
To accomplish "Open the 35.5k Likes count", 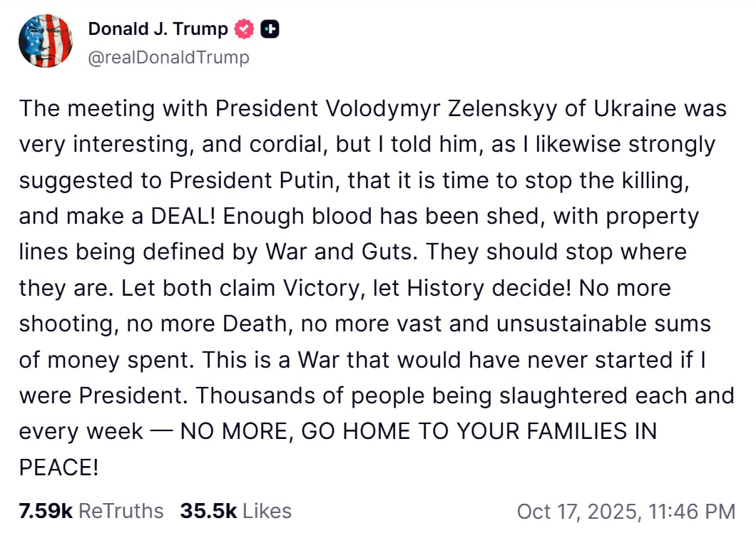I will 208,511.
